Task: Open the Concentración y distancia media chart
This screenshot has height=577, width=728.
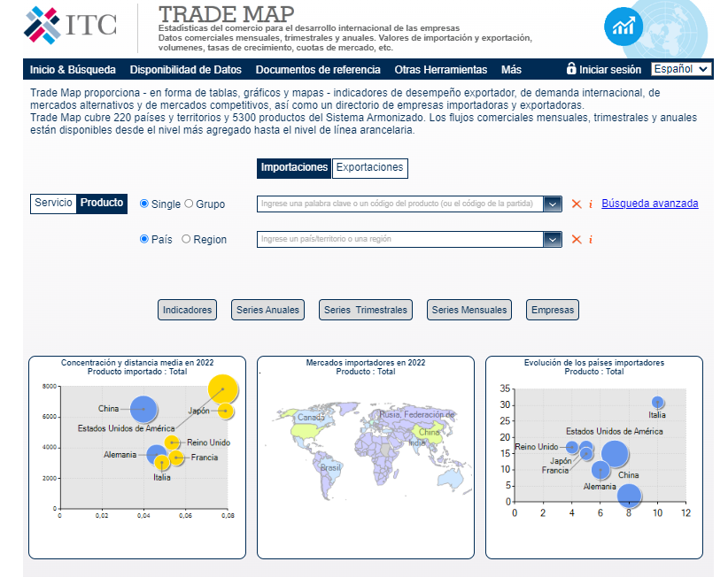Action: (137, 458)
